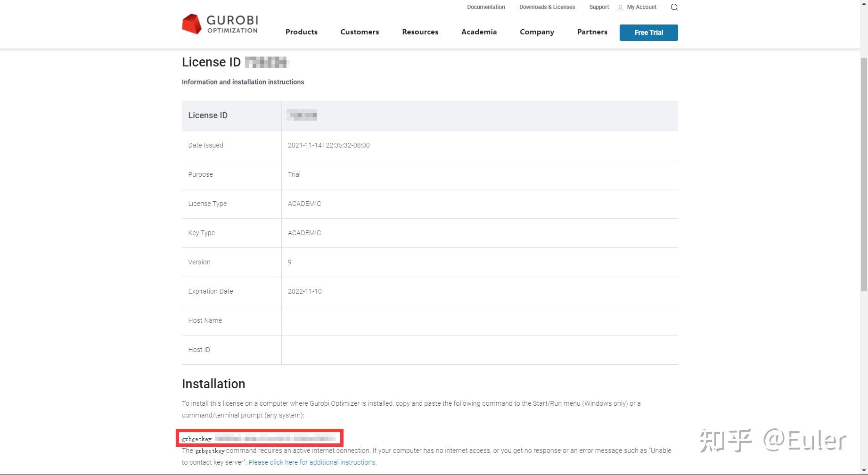This screenshot has height=475, width=868.
Task: Click the Gurobi Optimization logo
Action: pos(220,24)
